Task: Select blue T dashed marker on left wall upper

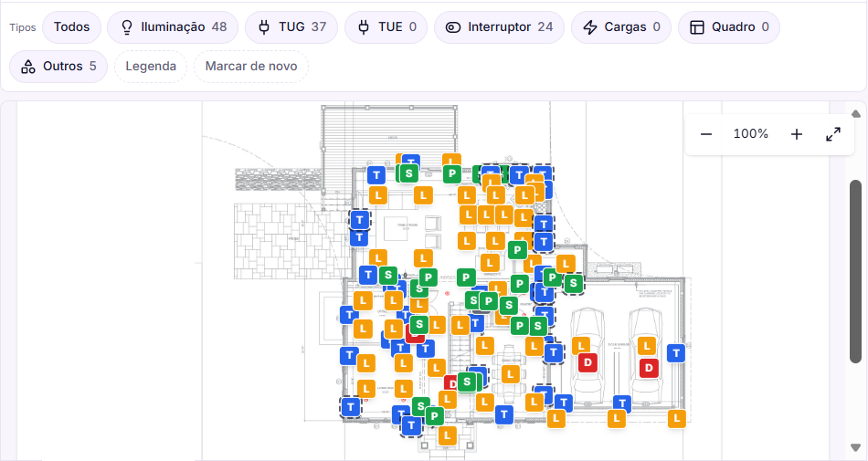Action: (x=360, y=220)
